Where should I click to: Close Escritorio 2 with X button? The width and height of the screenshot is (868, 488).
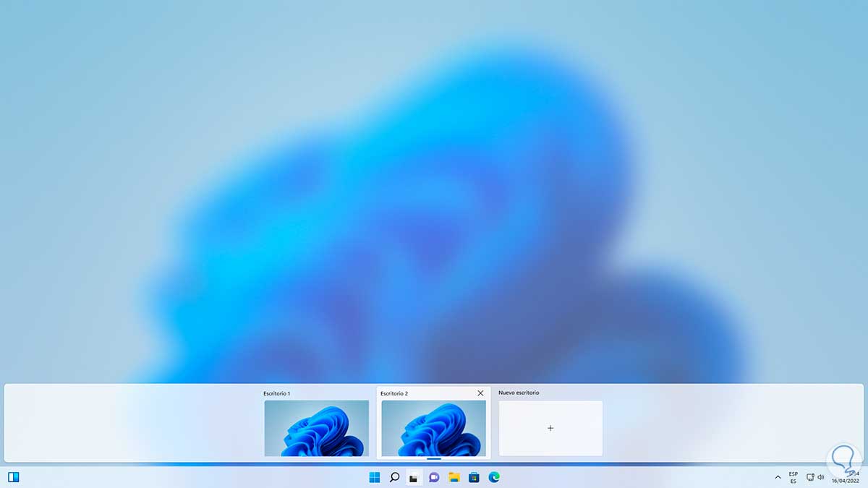[x=480, y=393]
